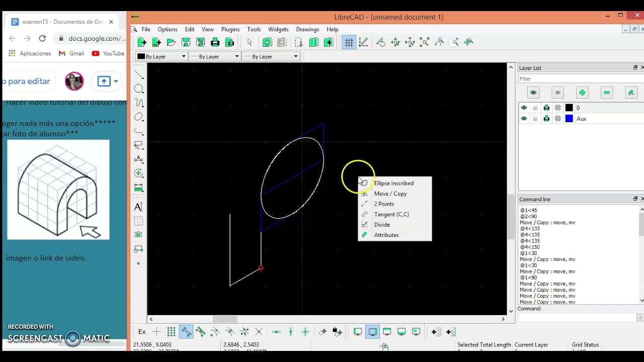This screenshot has height=362, width=644.
Task: Click the Window Zoom magnifier icon
Action: click(x=454, y=43)
